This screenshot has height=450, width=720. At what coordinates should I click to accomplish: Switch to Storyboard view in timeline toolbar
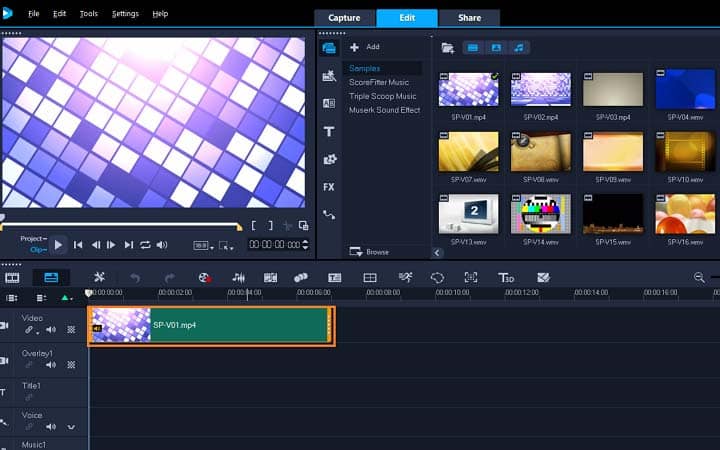12,277
